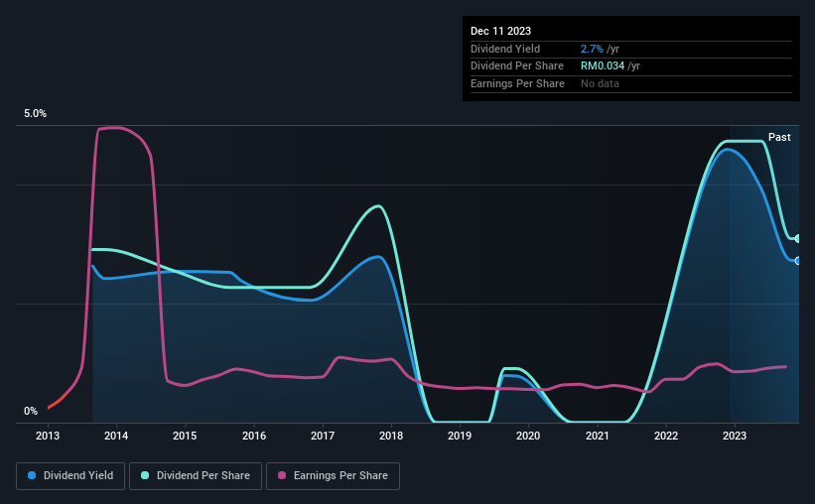This screenshot has height=504, width=815.
Task: Click the pink Earnings Per Share legend dot
Action: tap(282, 475)
